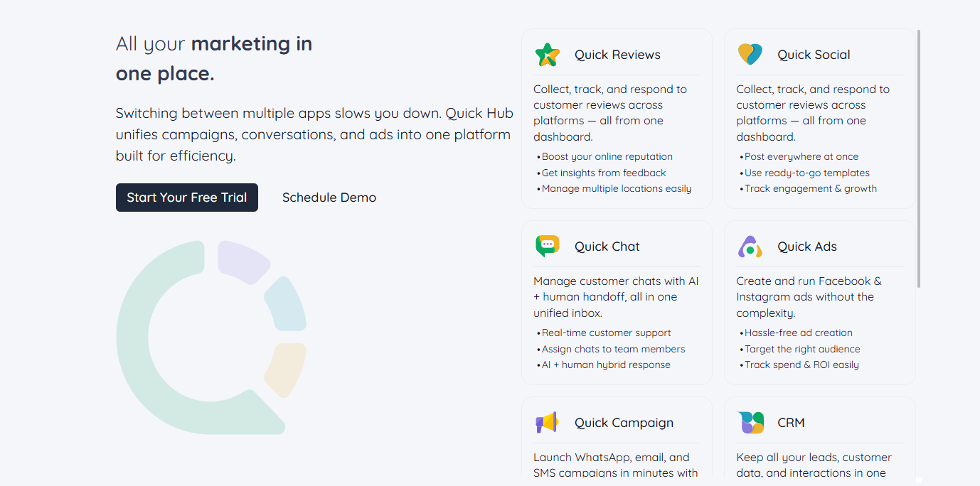Click the Quick Social heart icon
The image size is (980, 486).
pyautogui.click(x=750, y=55)
